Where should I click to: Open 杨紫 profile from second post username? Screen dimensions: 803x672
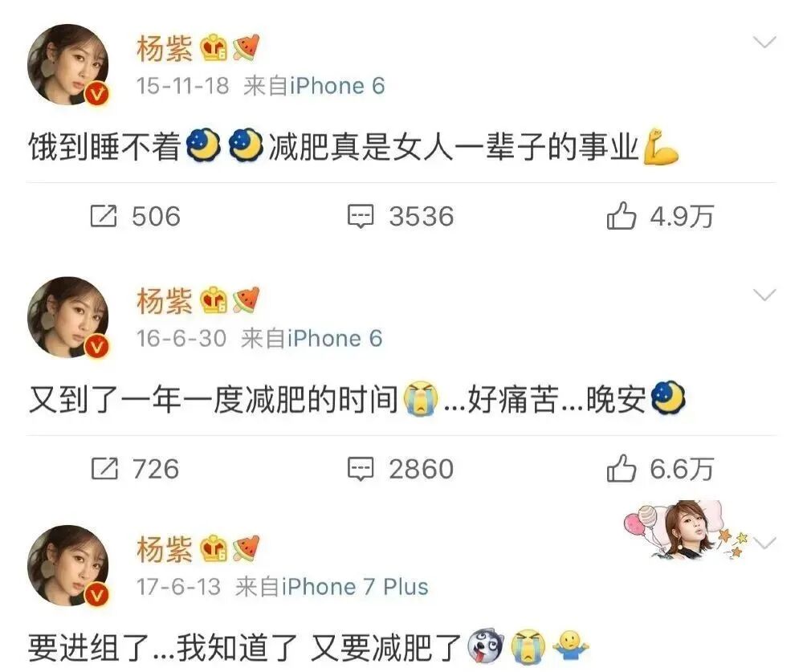click(x=165, y=300)
